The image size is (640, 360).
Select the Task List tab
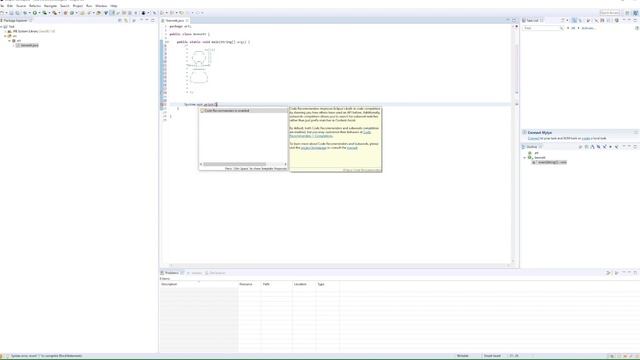coord(532,20)
